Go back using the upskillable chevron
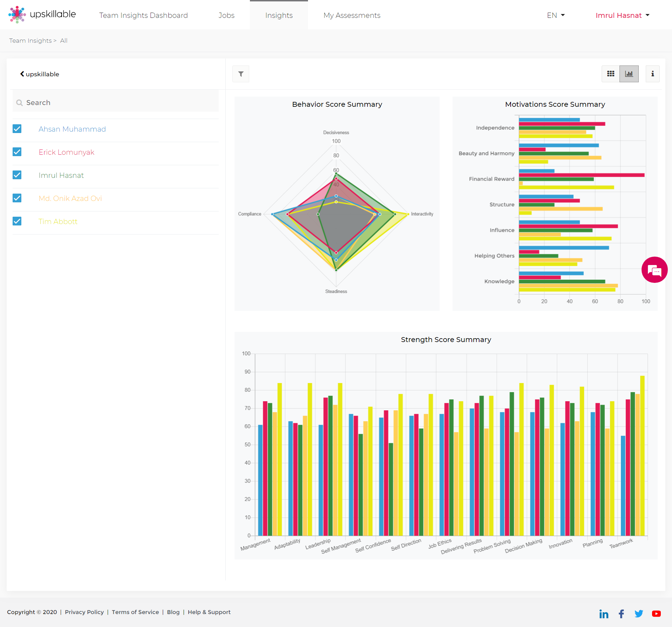 click(x=22, y=74)
